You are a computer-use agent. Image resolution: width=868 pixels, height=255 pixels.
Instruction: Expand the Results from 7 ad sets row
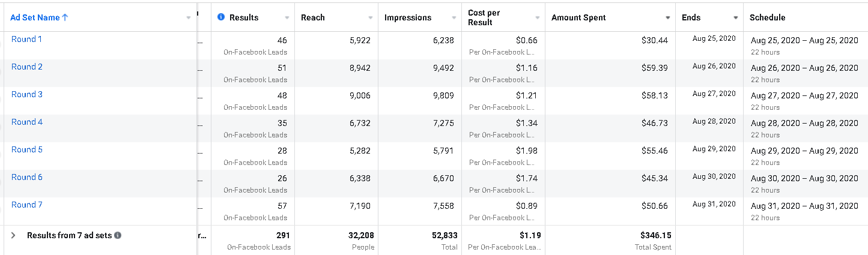[13, 236]
